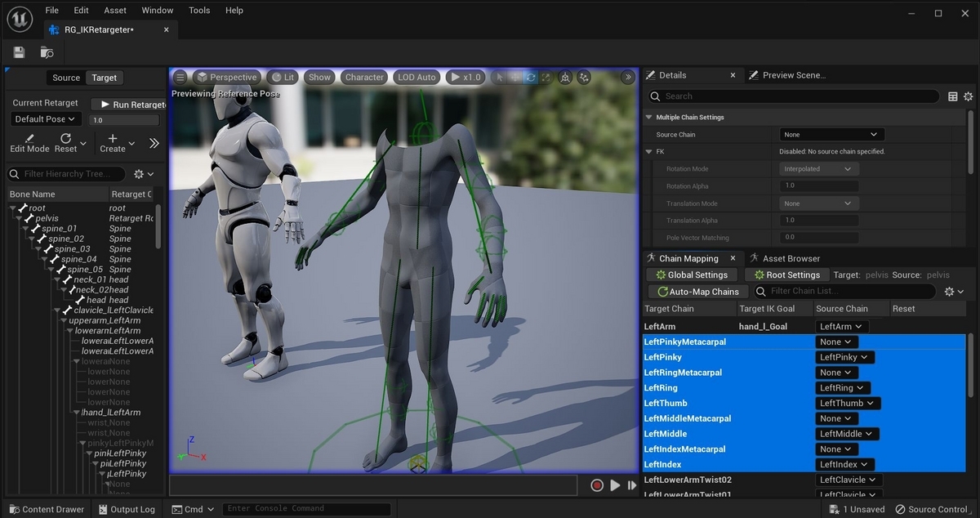Viewport: 980px width, 518px height.
Task: Activate the translate mode tool in viewport
Action: 515,78
